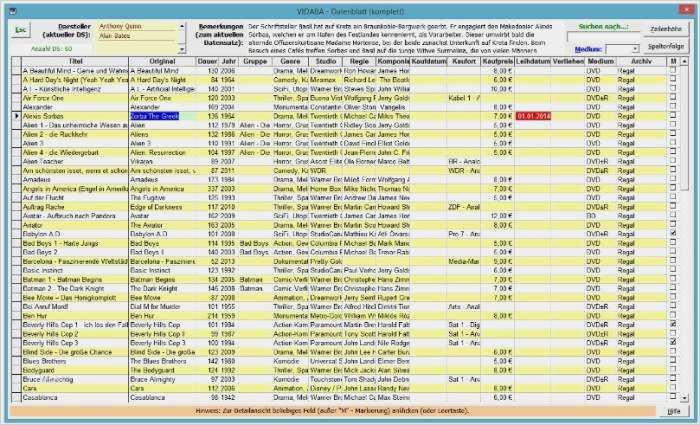Click the title Aviator

pos(33,225)
